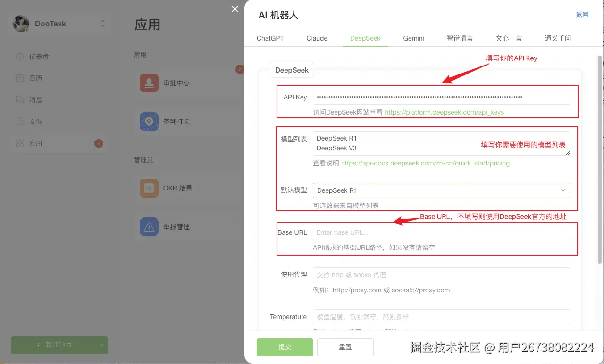Viewport: 604px width, 364px height.
Task: Expand the arrow beside 新建项目 button
Action: pyautogui.click(x=102, y=345)
